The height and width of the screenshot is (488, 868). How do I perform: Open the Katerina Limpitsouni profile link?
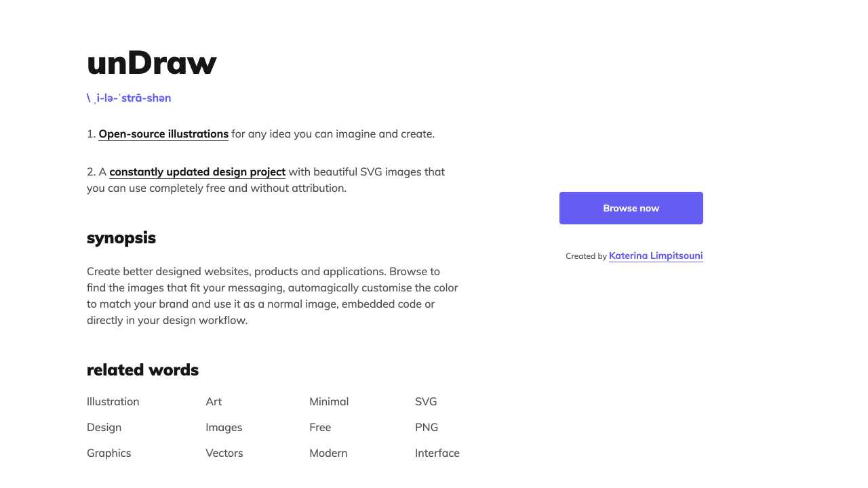point(655,256)
